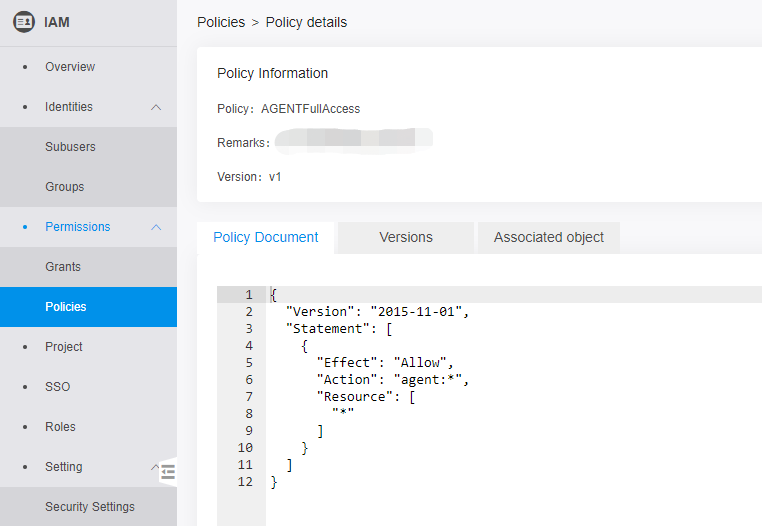Click the "Effect": "Allow" code line
The height and width of the screenshot is (526, 762).
pos(385,363)
